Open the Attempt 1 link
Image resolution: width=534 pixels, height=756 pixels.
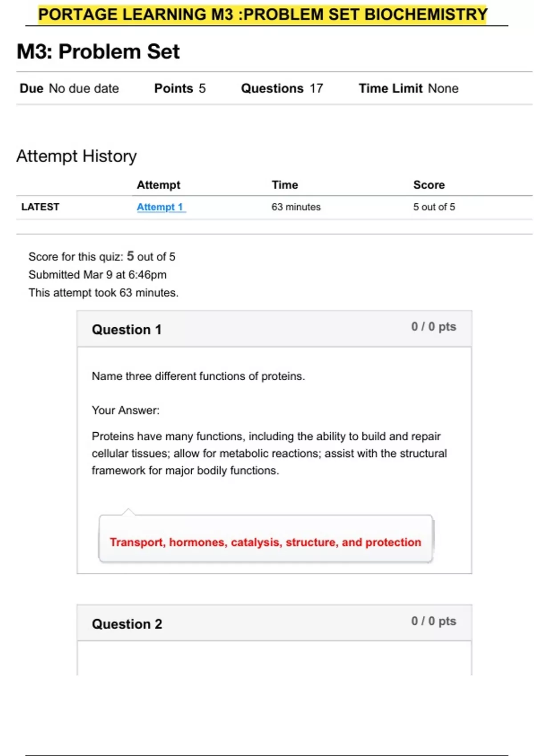[160, 207]
